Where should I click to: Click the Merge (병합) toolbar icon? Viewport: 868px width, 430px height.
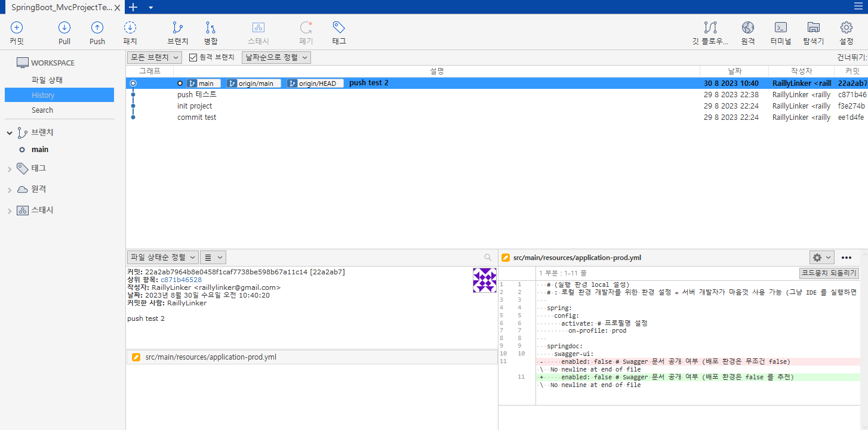click(x=211, y=27)
